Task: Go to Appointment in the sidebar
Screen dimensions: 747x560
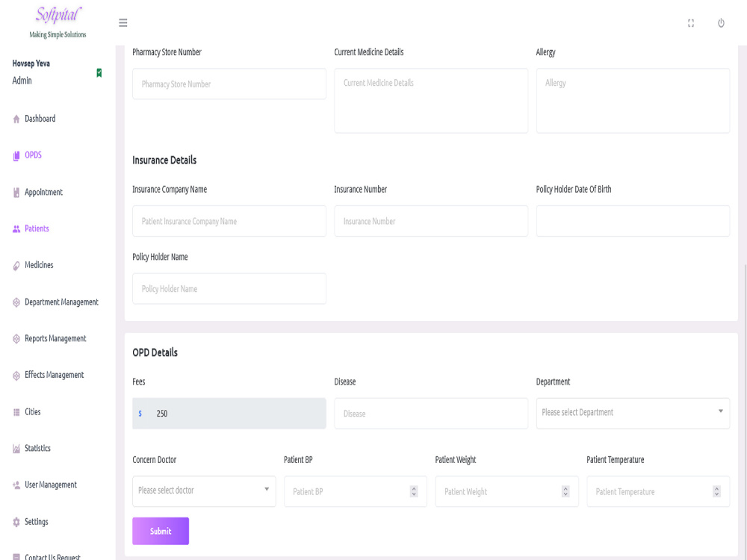Action: click(43, 193)
